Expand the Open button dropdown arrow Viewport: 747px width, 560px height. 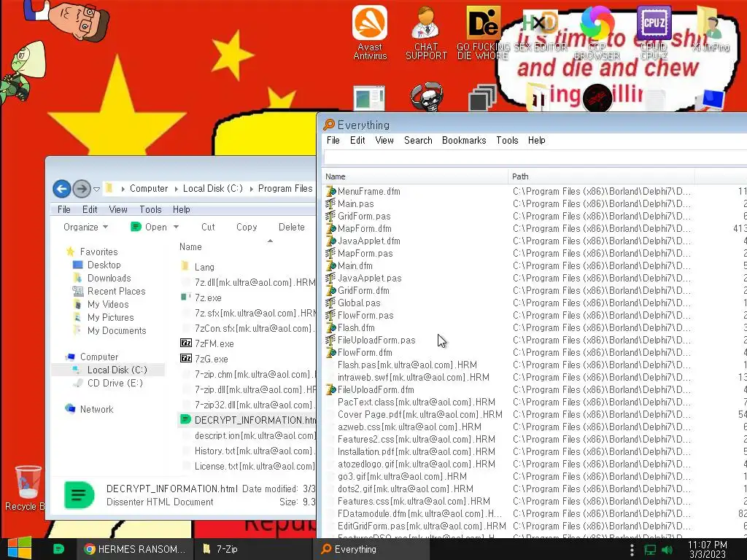pyautogui.click(x=176, y=227)
